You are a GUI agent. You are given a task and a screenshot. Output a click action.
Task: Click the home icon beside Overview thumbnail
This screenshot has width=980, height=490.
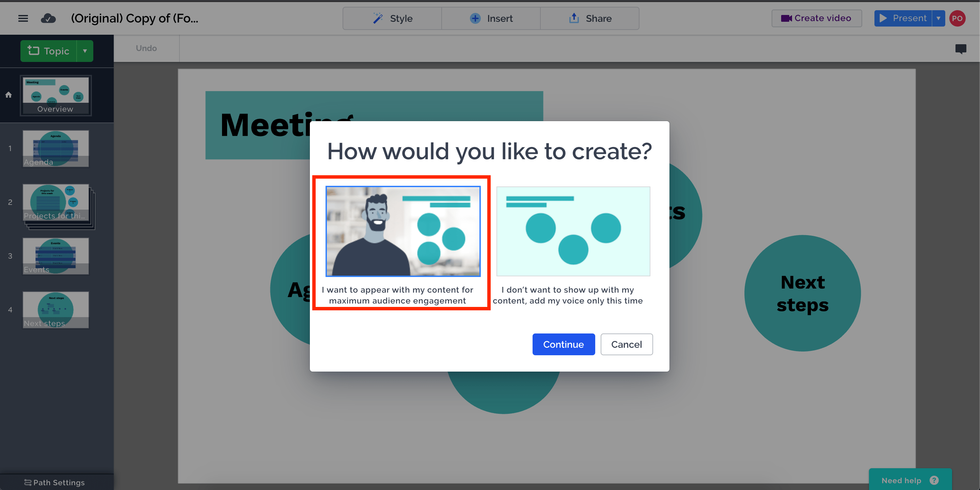pos(9,95)
